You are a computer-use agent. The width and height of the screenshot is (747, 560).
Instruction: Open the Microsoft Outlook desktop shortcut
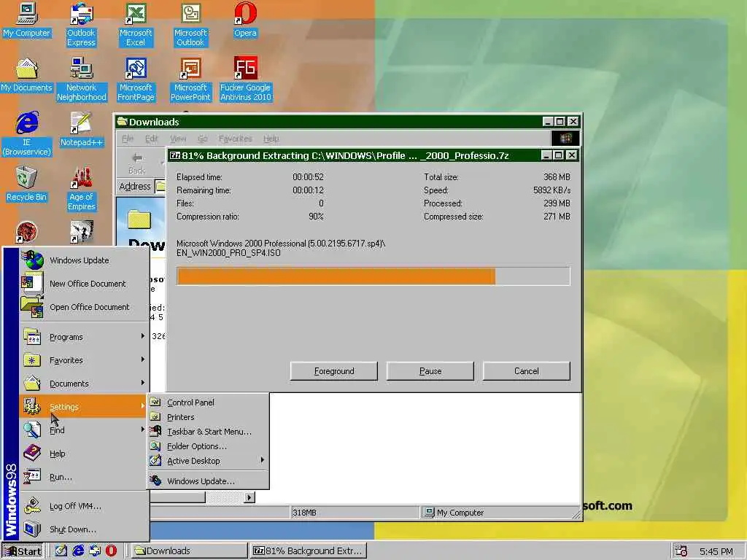coord(190,25)
